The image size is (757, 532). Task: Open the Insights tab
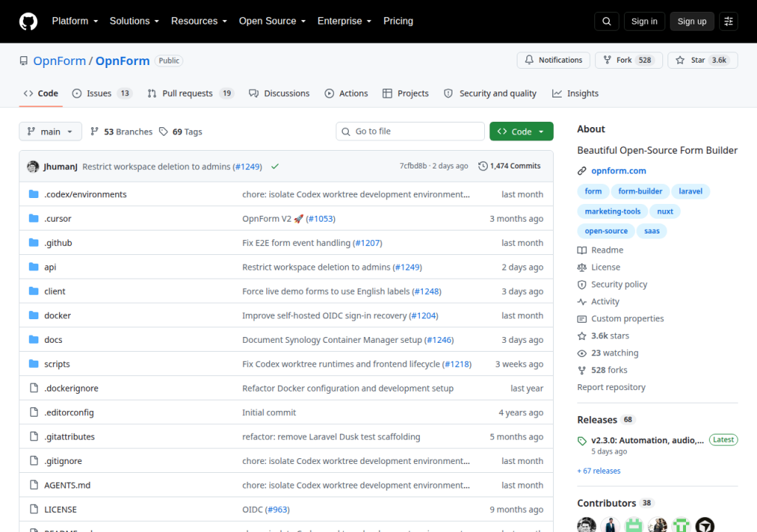click(x=575, y=93)
